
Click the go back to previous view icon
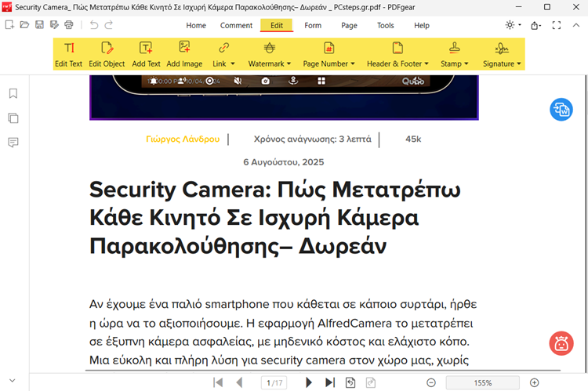click(x=350, y=382)
